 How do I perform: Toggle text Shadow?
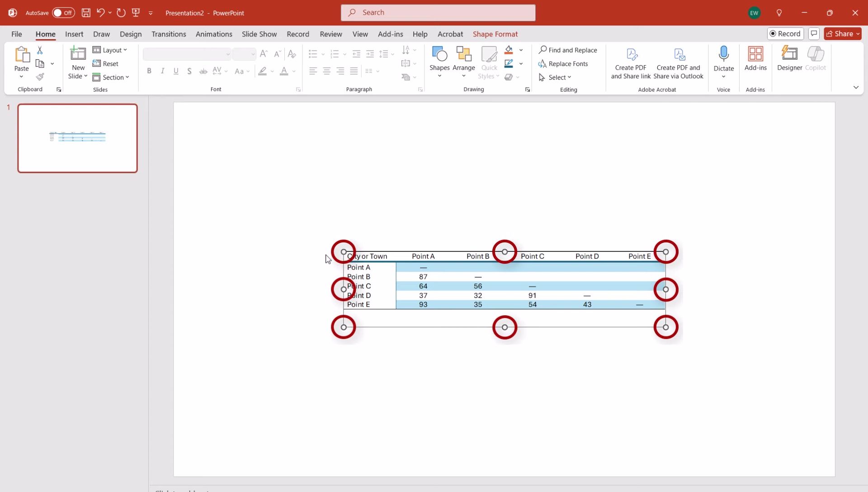tap(189, 71)
